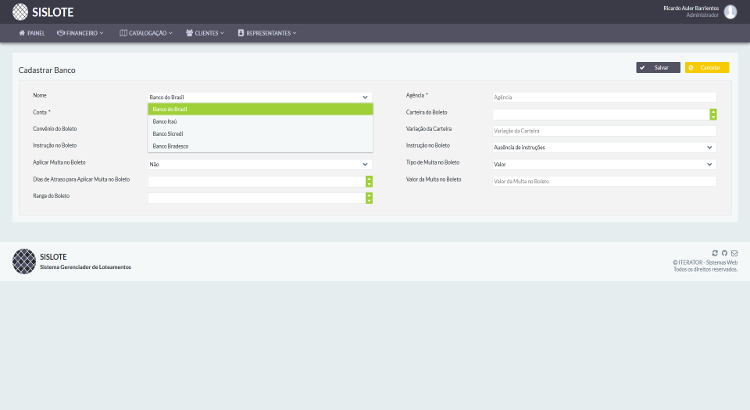
Task: Click the Cadastrar Banco heading
Action: pos(47,70)
